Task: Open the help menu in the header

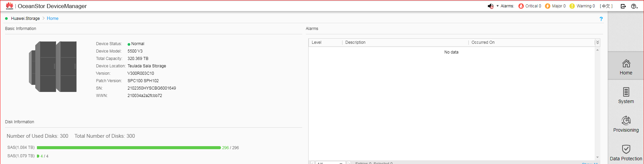Action: 634,6
